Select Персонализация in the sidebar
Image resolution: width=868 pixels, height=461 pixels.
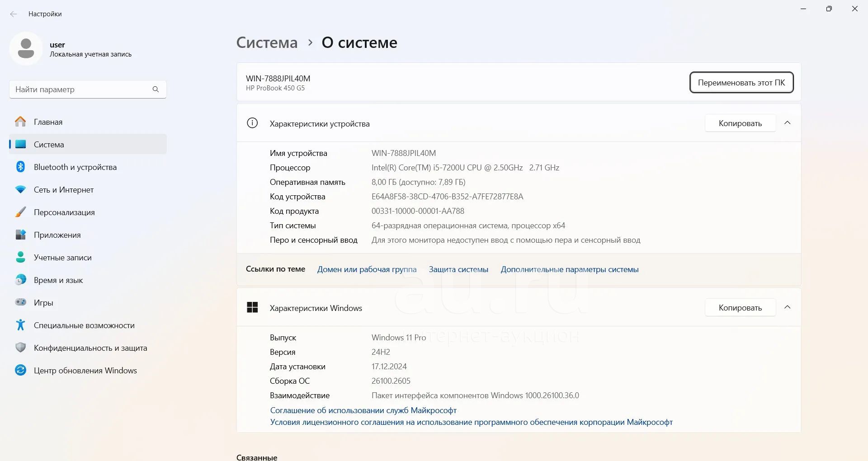pos(88,212)
